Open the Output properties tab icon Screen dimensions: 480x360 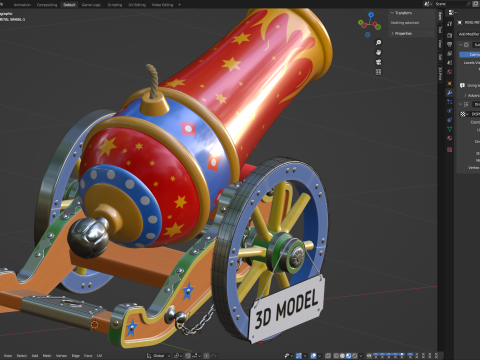pos(449,44)
